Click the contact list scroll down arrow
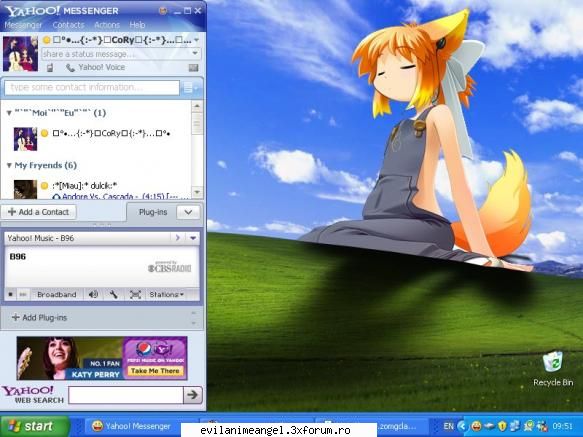This screenshot has height=437, width=583. 197,193
